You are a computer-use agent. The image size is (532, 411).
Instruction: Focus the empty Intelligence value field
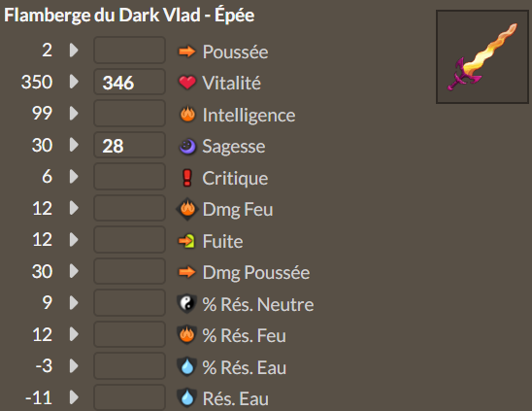pyautogui.click(x=130, y=114)
